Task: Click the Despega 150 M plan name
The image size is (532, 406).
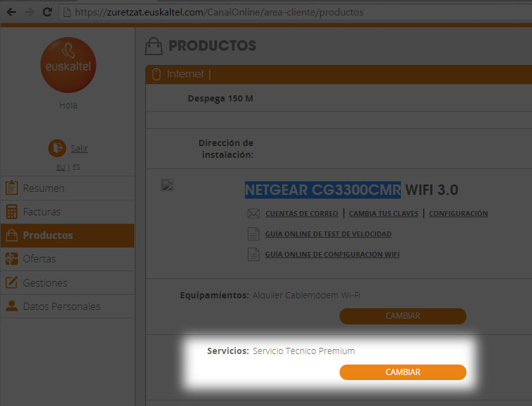Action: click(x=221, y=98)
